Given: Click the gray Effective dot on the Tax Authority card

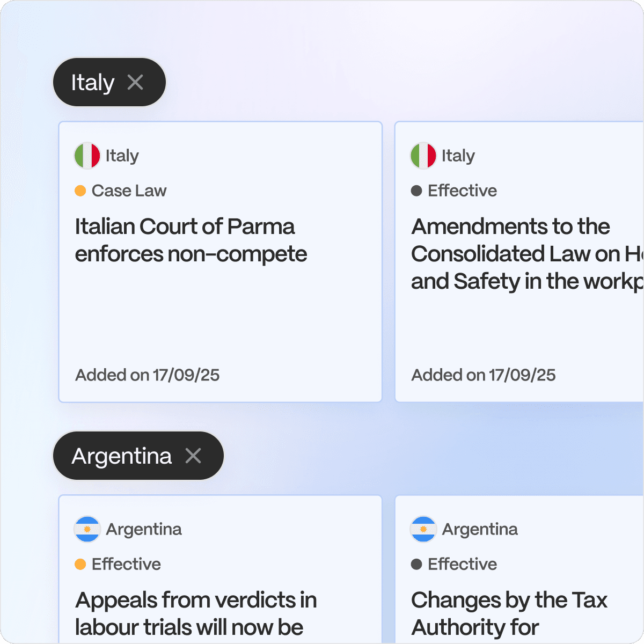Looking at the screenshot, I should click(416, 564).
